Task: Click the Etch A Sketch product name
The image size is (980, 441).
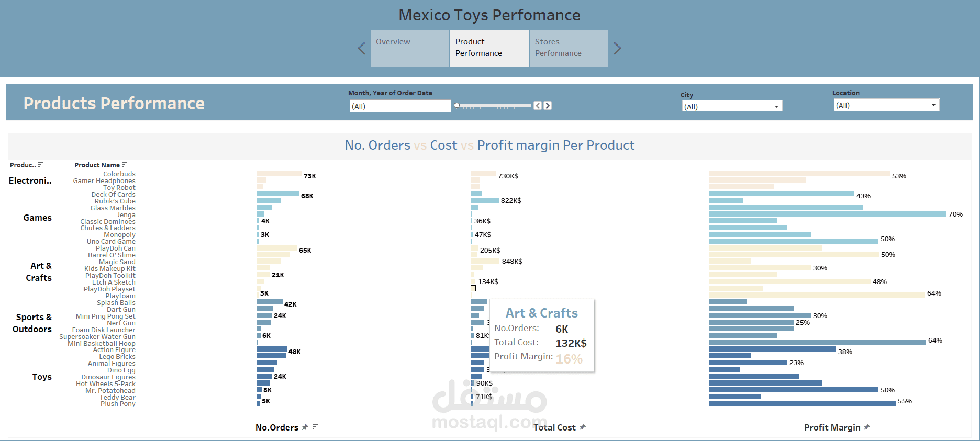Action: (114, 282)
